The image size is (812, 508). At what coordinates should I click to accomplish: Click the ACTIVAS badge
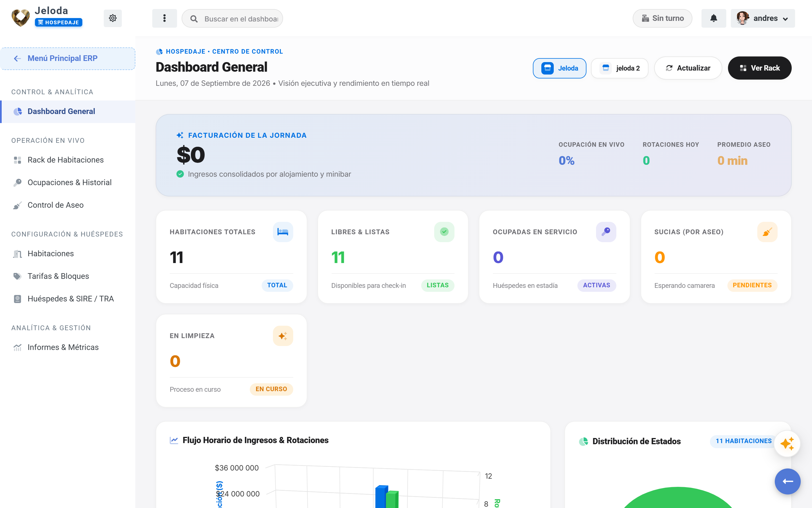(x=597, y=285)
